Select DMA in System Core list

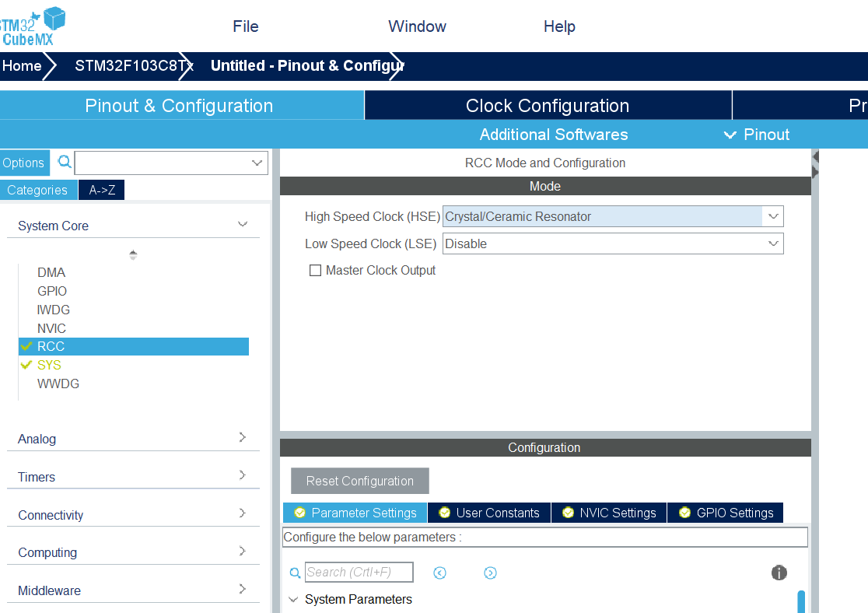[51, 272]
